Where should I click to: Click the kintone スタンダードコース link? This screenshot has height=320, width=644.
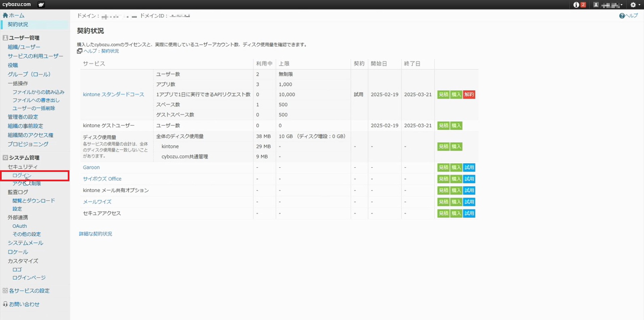point(113,94)
